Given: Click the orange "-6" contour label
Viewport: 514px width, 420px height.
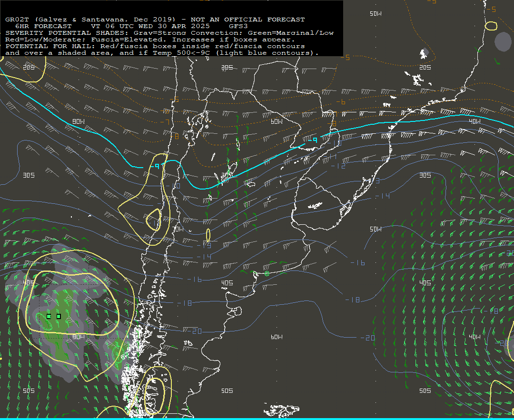Looking at the screenshot, I should click(341, 102).
